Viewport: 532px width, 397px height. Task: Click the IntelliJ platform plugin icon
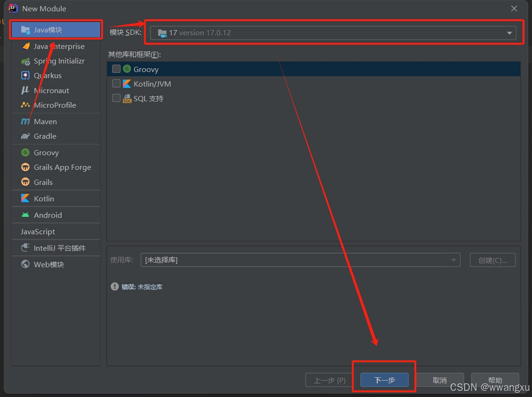point(25,248)
